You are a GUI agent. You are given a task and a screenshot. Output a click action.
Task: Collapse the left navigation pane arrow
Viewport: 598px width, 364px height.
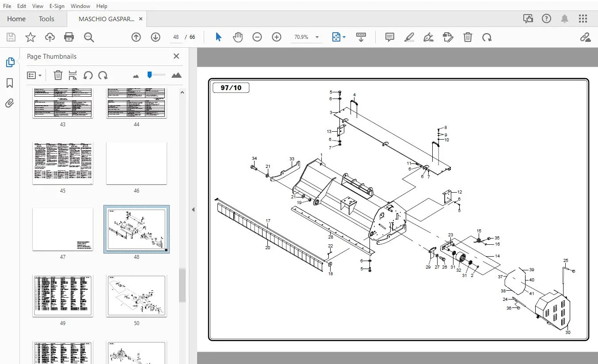193,209
